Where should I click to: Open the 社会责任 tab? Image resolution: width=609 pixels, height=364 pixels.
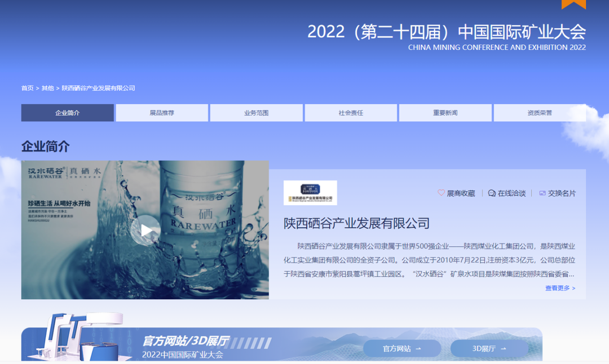click(x=351, y=113)
